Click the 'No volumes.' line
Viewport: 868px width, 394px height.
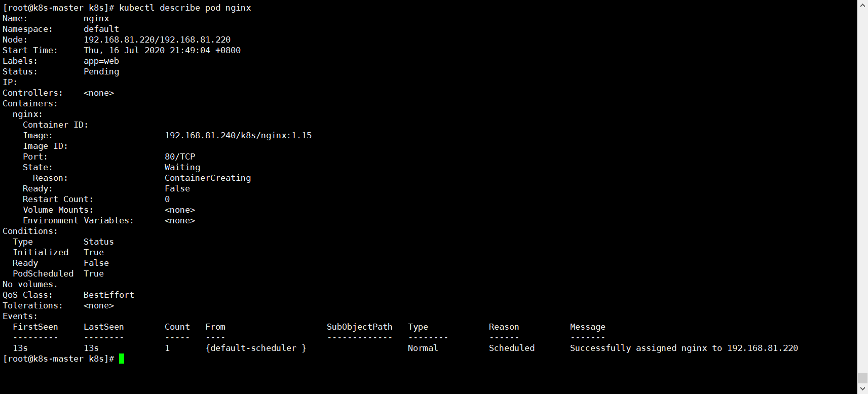pyautogui.click(x=30, y=284)
